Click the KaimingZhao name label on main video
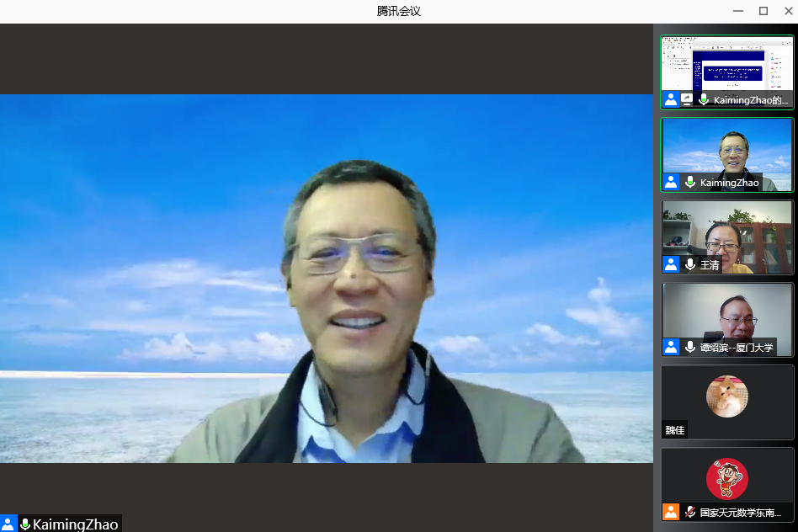798x532 pixels. 76,524
